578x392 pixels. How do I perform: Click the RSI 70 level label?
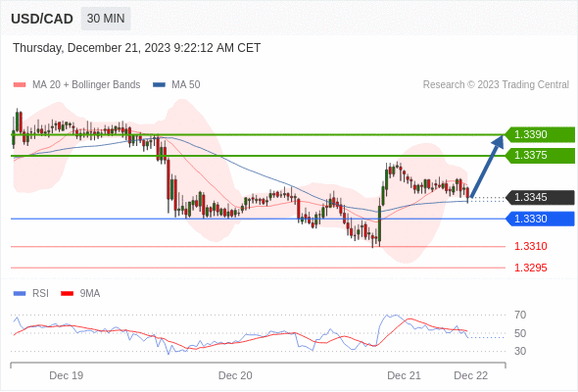pyautogui.click(x=520, y=315)
